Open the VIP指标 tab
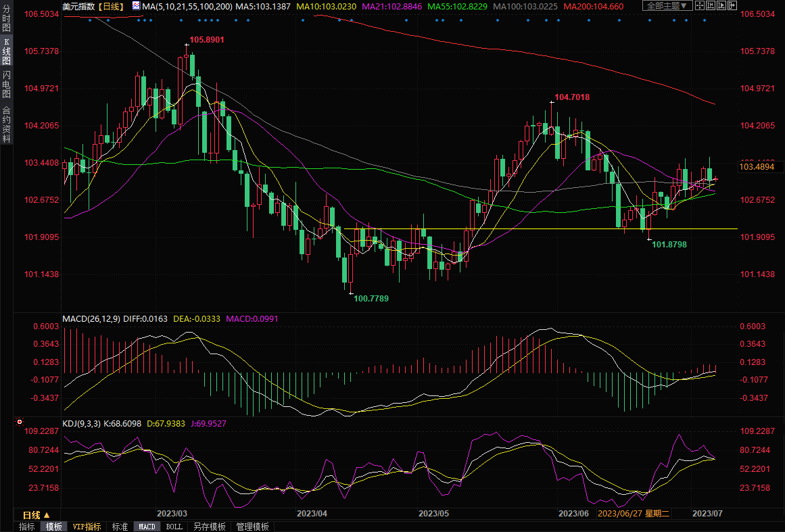The image size is (785, 532). point(87,527)
